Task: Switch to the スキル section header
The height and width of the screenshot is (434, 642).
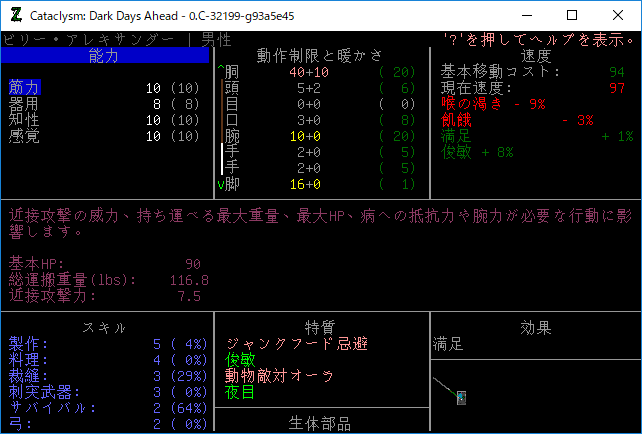Action: 104,328
